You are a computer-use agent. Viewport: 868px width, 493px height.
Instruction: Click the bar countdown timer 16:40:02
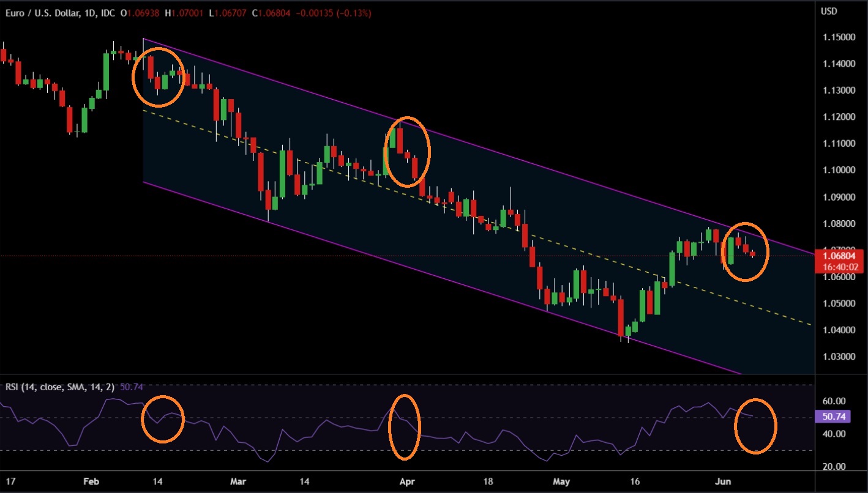(x=840, y=267)
